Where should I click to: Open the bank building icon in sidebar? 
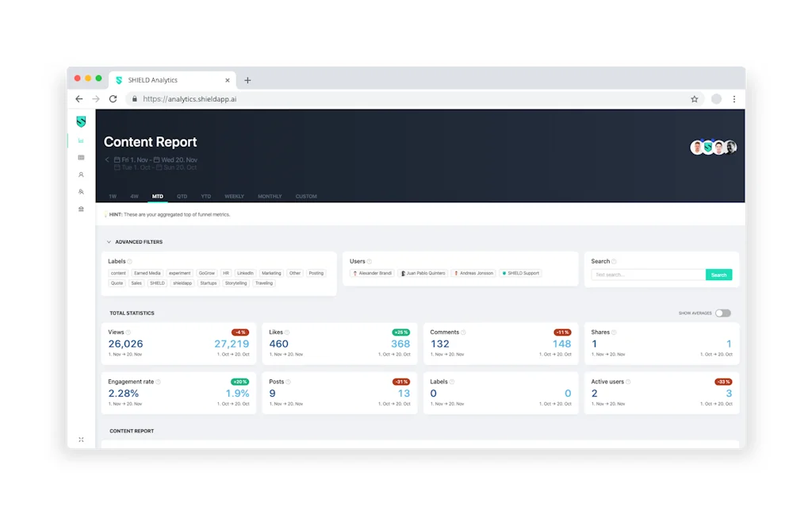tap(81, 209)
